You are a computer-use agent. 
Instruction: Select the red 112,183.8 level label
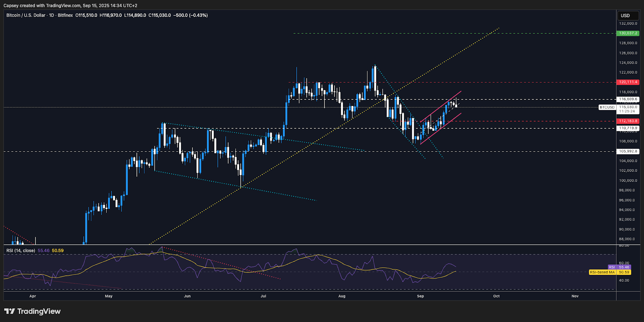pos(628,121)
